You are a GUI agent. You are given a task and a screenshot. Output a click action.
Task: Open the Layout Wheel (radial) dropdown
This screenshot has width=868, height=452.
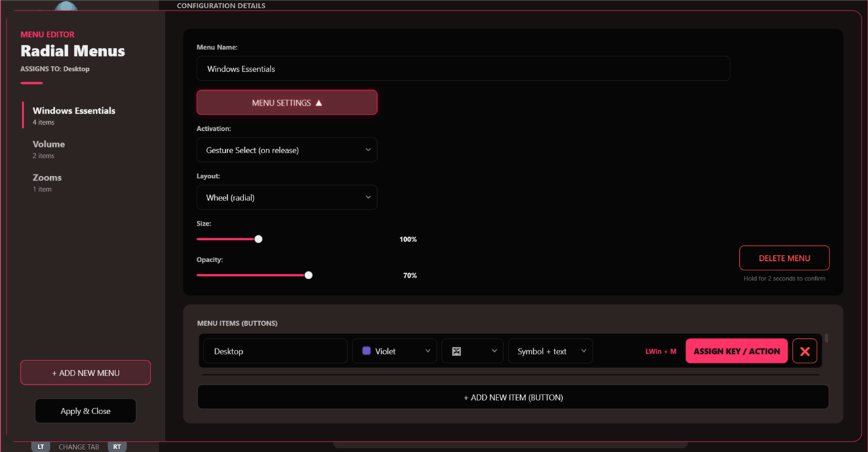[x=287, y=197]
